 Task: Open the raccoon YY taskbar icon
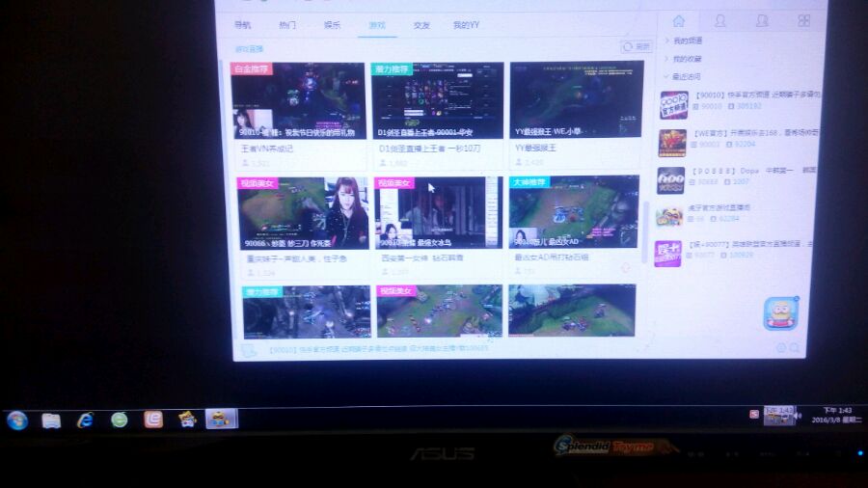click(188, 420)
